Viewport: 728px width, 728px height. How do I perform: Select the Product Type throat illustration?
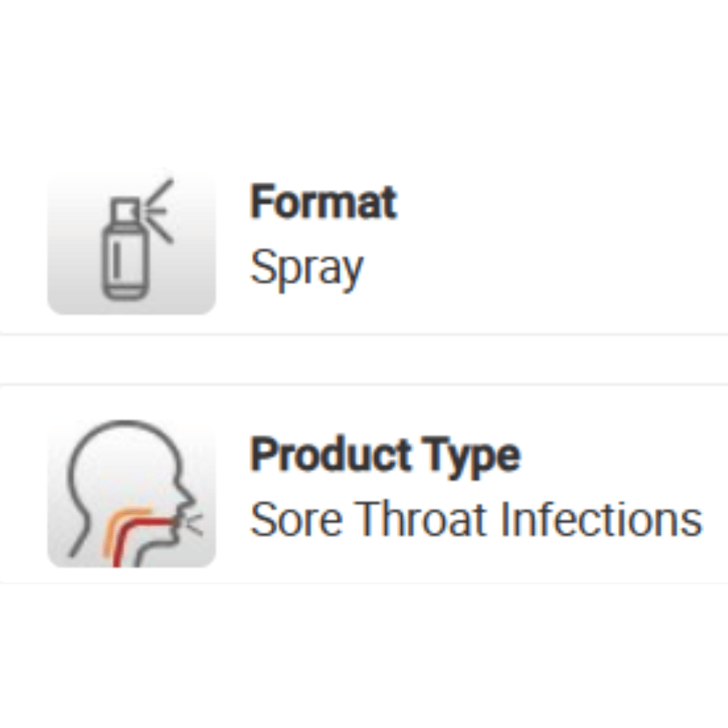pos(132,494)
